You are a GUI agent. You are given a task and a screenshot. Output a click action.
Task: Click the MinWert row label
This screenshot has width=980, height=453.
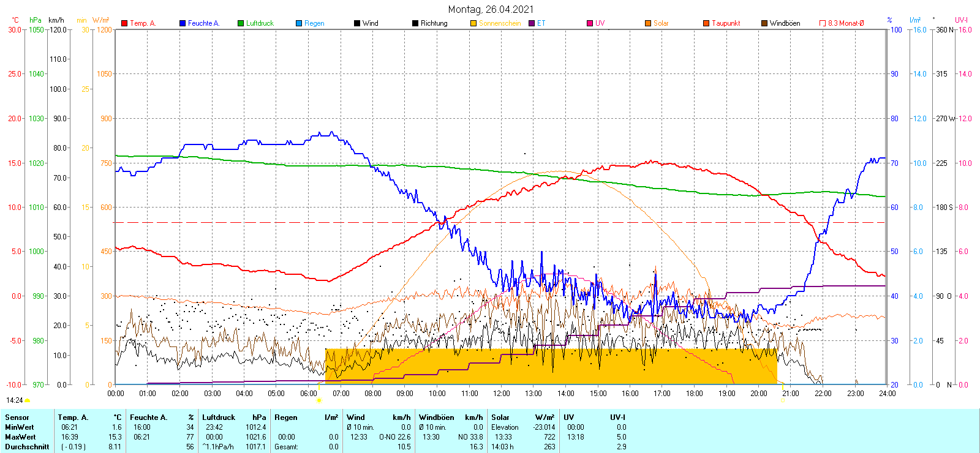pyautogui.click(x=20, y=427)
